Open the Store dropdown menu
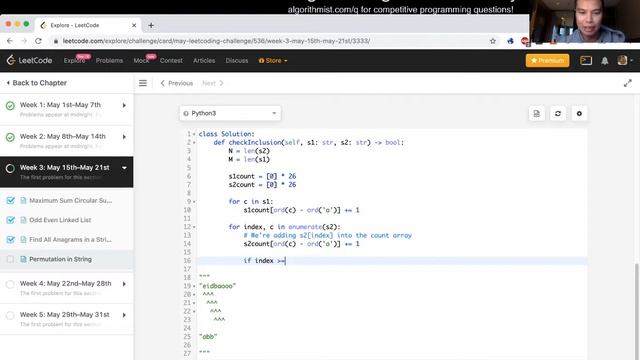Screen dimensions: 640x360 coord(273,60)
